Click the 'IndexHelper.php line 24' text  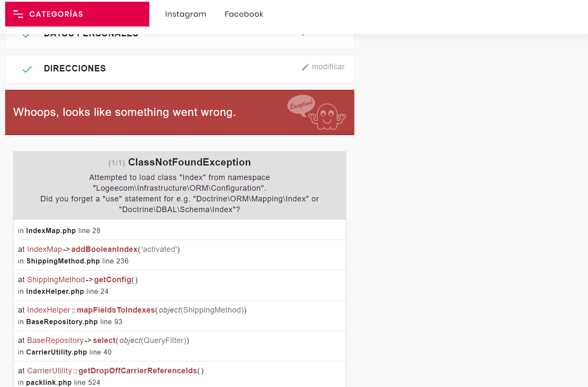pyautogui.click(x=67, y=291)
